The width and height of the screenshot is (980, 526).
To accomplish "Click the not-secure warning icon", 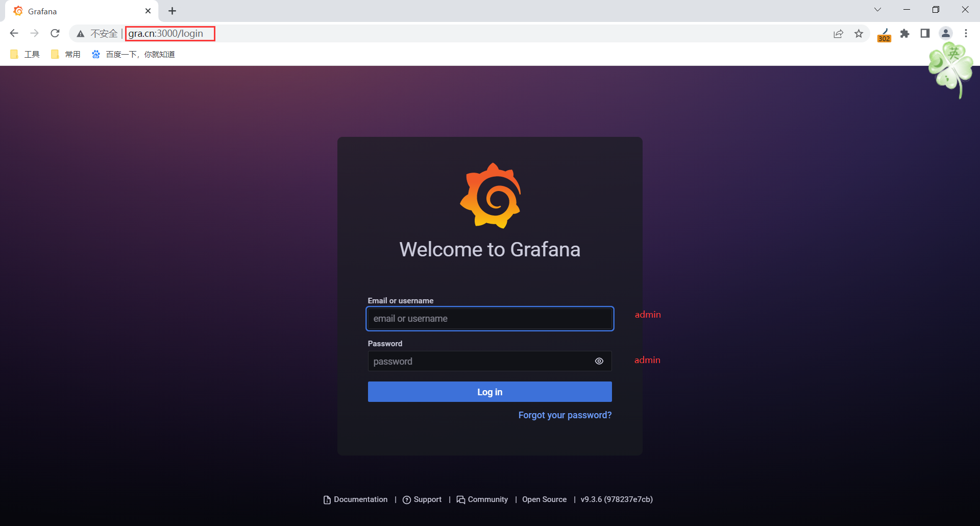I will click(81, 34).
